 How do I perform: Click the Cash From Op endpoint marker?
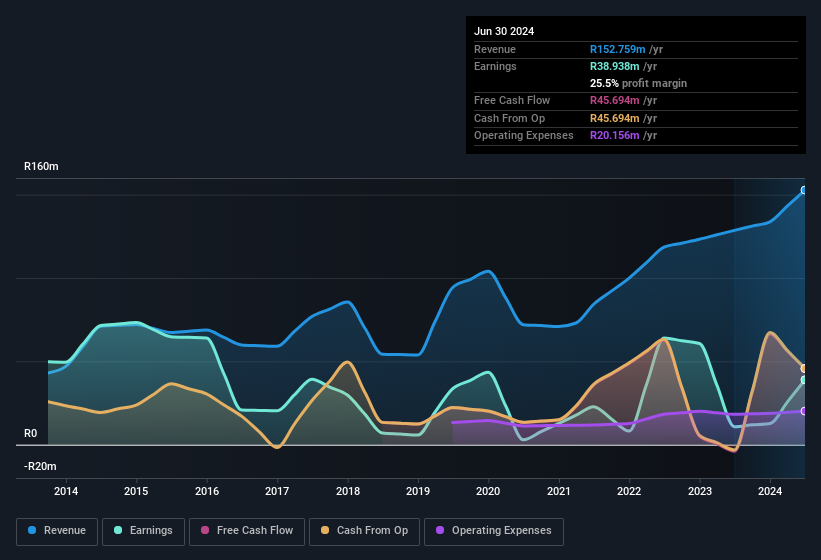click(804, 368)
